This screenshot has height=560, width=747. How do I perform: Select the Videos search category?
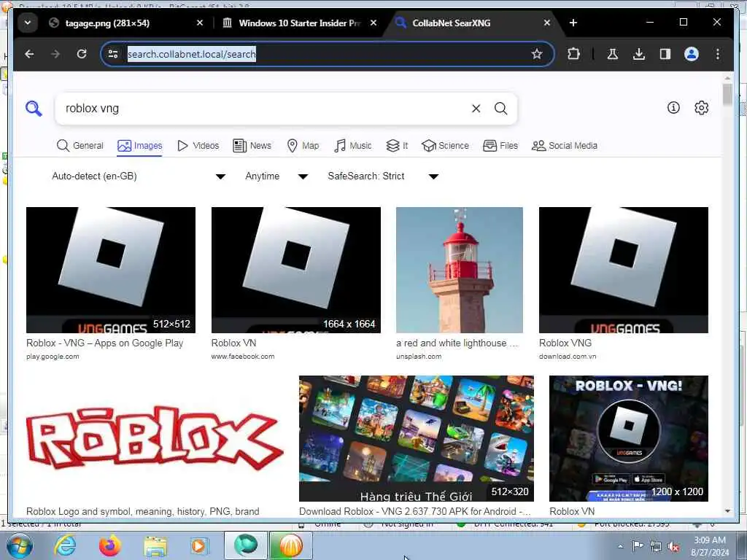click(198, 145)
